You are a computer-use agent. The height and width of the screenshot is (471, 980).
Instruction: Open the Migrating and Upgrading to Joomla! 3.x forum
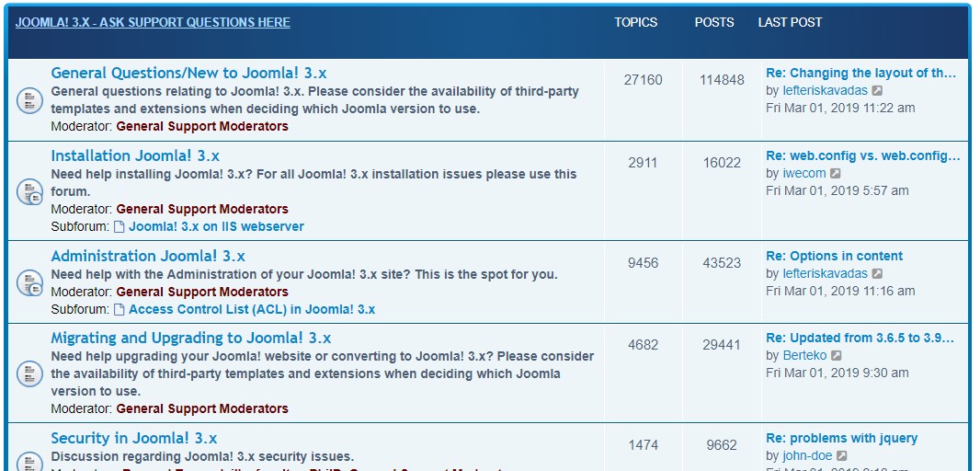point(190,338)
